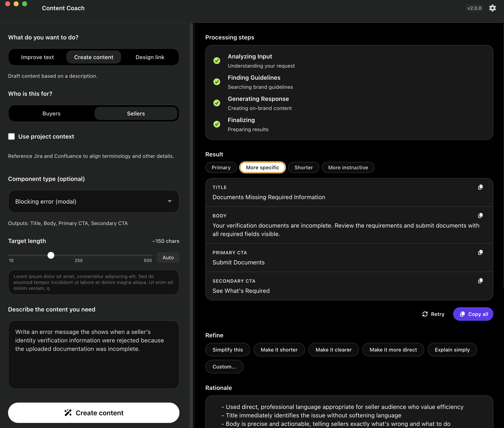Enable the Use project context checkbox

[x=11, y=136]
